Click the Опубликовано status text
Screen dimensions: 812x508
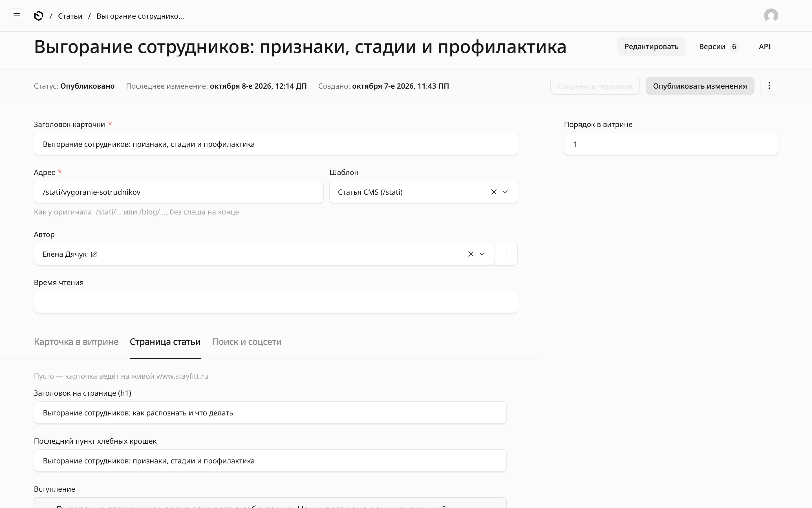(87, 86)
